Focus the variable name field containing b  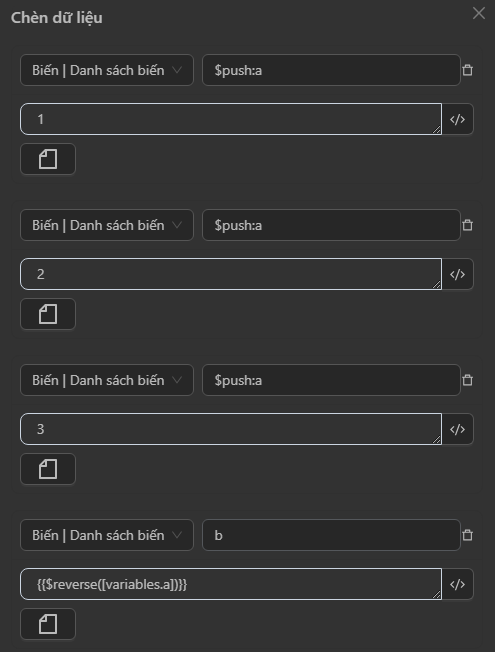331,535
